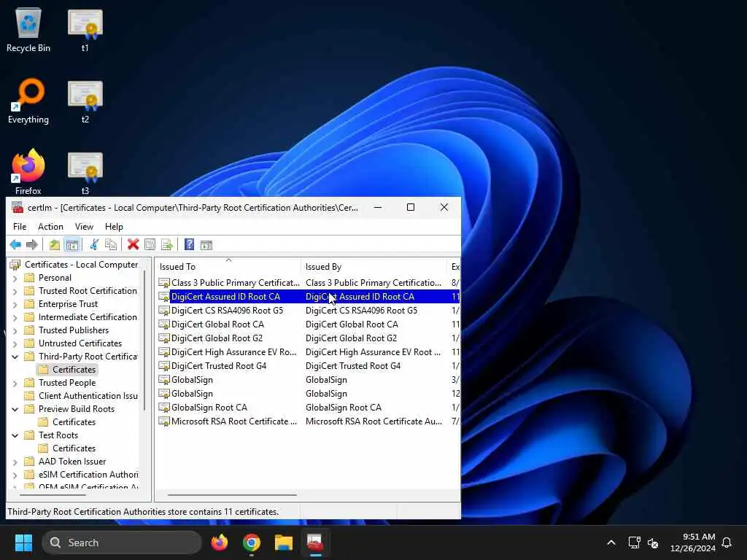Screen dimensions: 747x560
Task: Expand the Personal store node
Action: [x=15, y=278]
